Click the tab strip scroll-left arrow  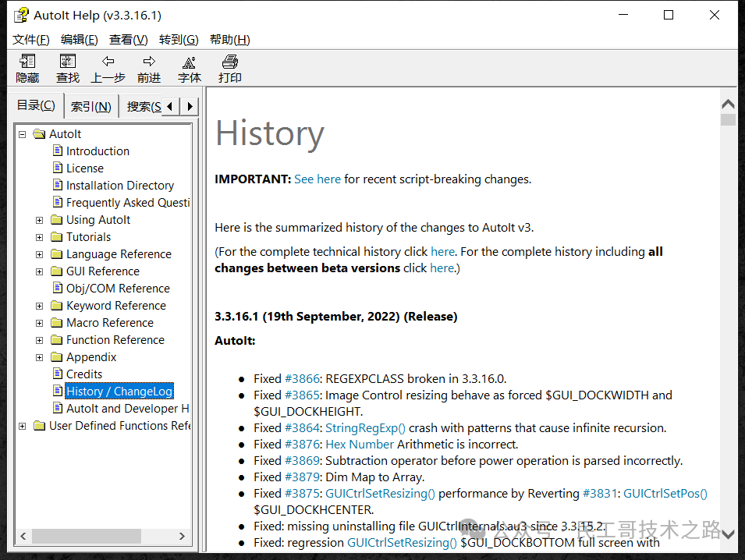(x=170, y=106)
